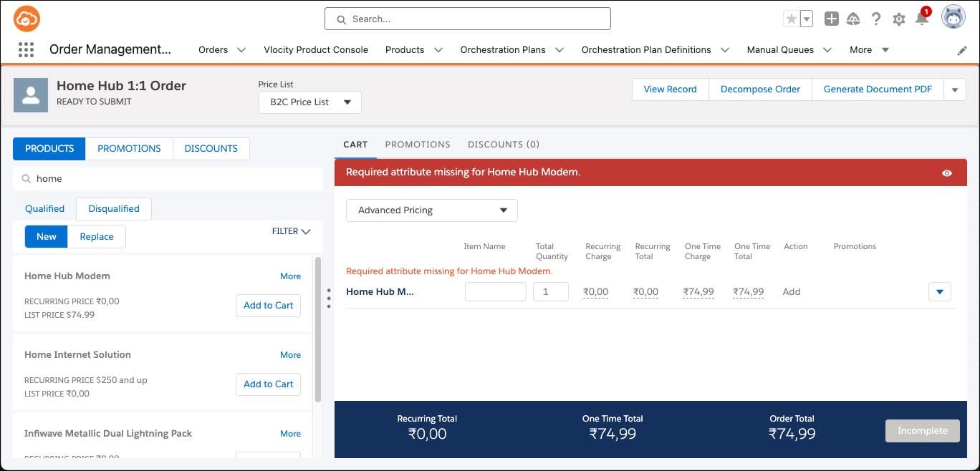Focus the global Search box

467,19
